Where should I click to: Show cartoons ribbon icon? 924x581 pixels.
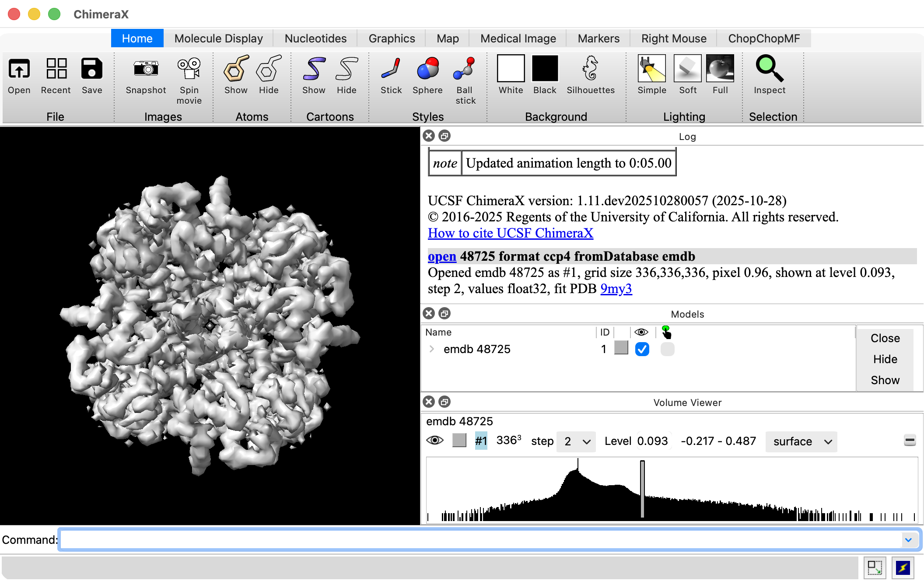tap(314, 69)
